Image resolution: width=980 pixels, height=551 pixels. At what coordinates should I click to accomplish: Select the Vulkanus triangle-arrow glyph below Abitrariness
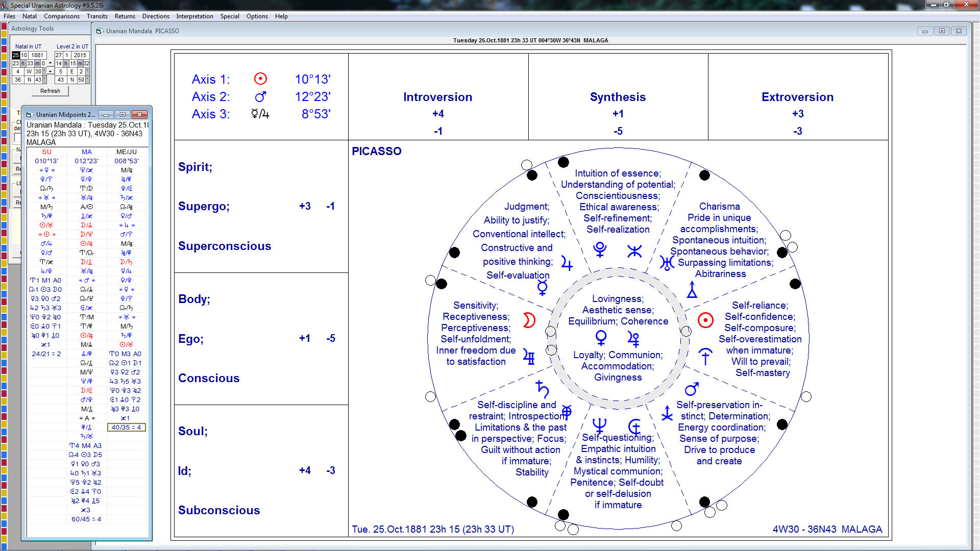point(692,289)
